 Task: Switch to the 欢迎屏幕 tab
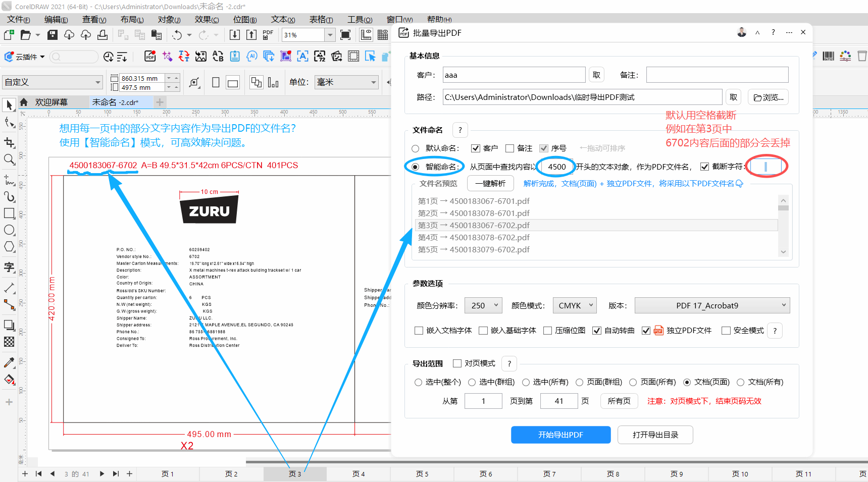50,102
